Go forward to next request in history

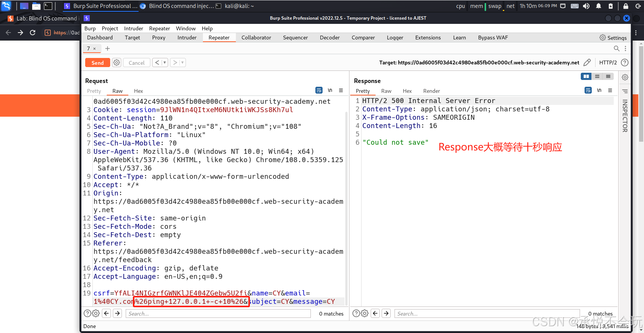click(175, 63)
